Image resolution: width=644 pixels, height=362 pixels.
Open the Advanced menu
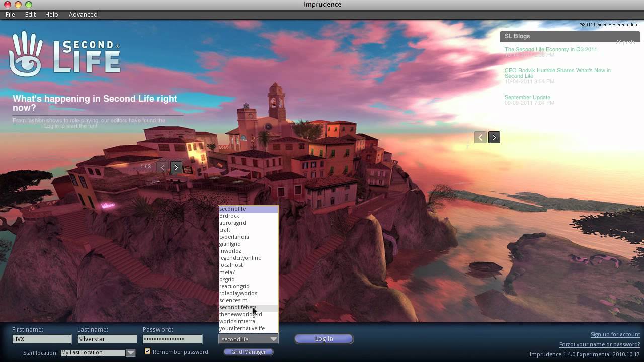(x=83, y=15)
